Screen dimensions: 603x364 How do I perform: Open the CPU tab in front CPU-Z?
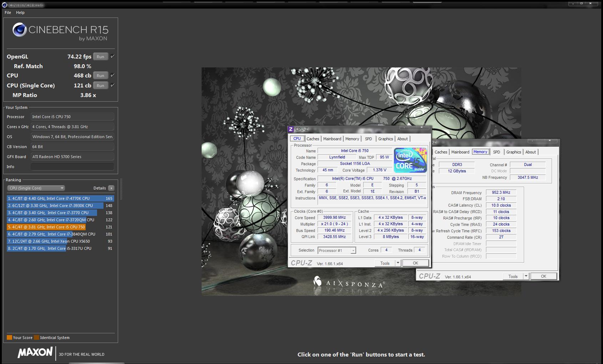pos(297,138)
